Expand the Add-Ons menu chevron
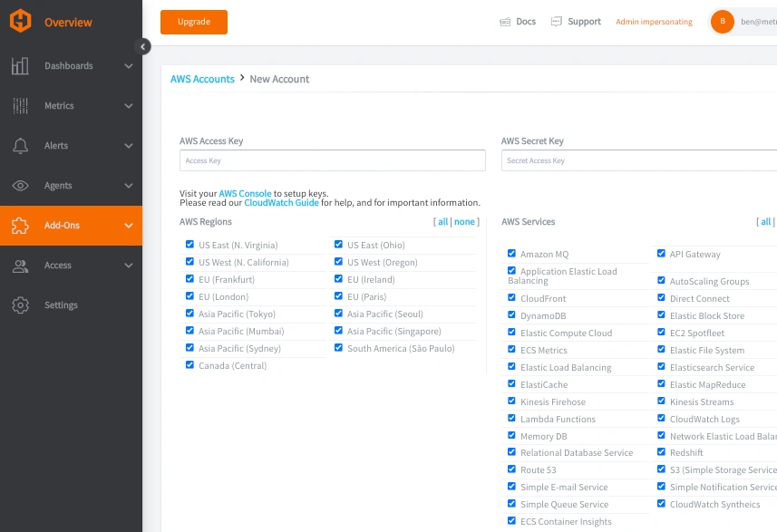Image resolution: width=777 pixels, height=532 pixels. pyautogui.click(x=129, y=226)
